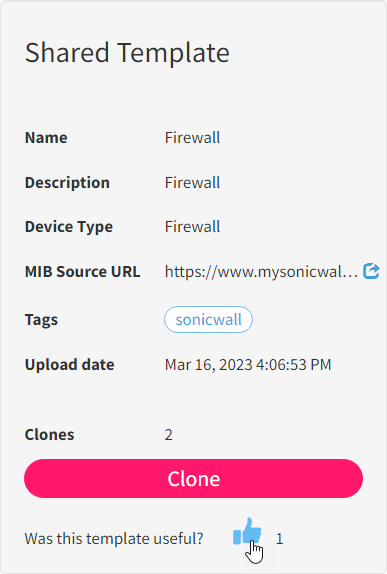Click the Name field label
Viewport: 387px width, 574px height.
(46, 138)
